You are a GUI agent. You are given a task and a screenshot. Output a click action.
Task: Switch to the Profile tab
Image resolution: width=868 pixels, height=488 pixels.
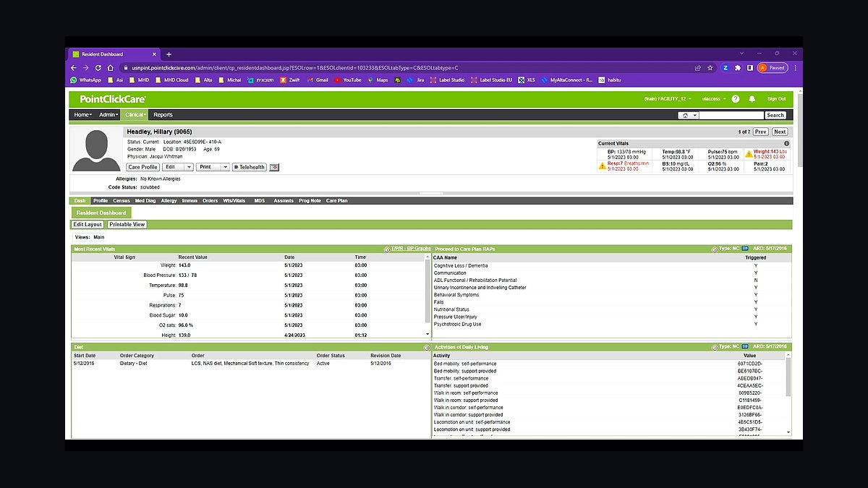coord(101,201)
